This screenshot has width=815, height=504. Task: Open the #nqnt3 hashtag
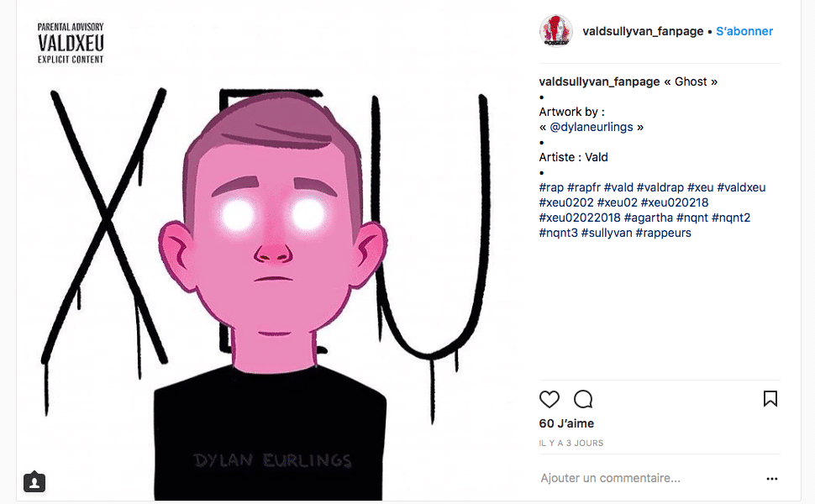(558, 233)
